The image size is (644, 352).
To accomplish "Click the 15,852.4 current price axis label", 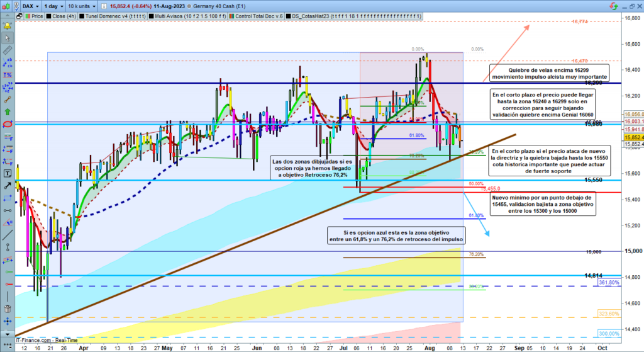I will click(x=633, y=137).
